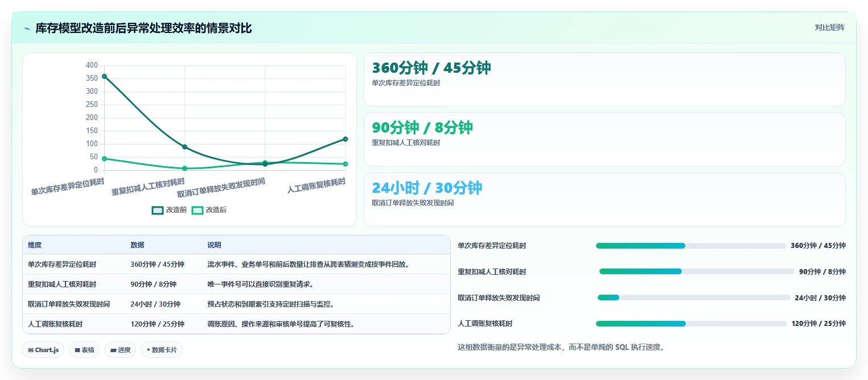Open the 90分钟 / 8分钟 data card
The image size is (868, 380).
[x=604, y=139]
